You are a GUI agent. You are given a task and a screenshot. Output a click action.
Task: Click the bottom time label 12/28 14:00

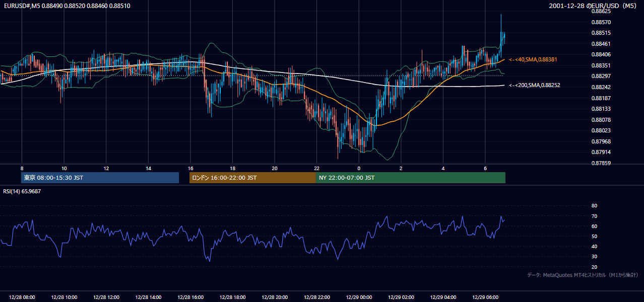click(148, 297)
